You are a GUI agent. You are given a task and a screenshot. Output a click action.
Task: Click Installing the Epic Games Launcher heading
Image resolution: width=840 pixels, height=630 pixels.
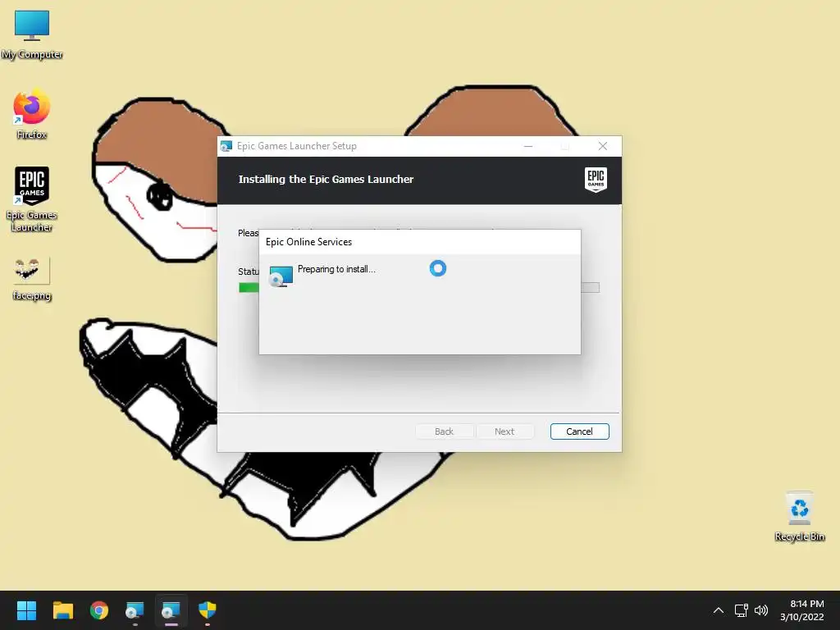point(326,180)
